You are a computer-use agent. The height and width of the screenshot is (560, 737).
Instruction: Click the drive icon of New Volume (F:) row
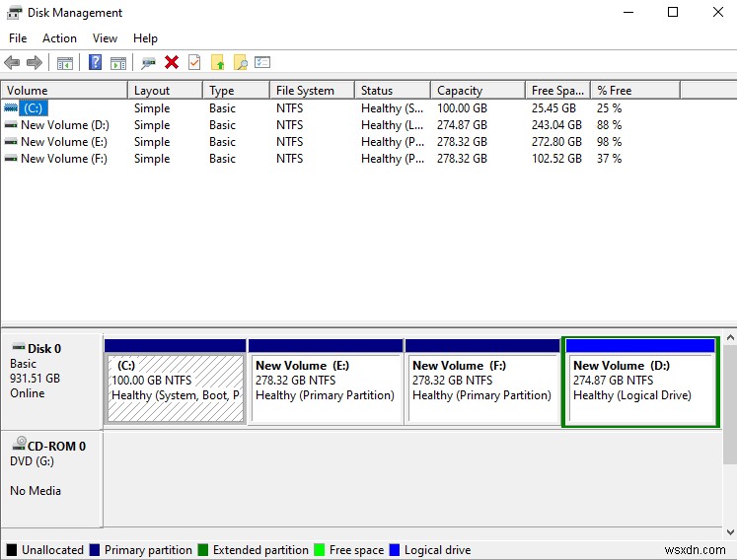11,159
